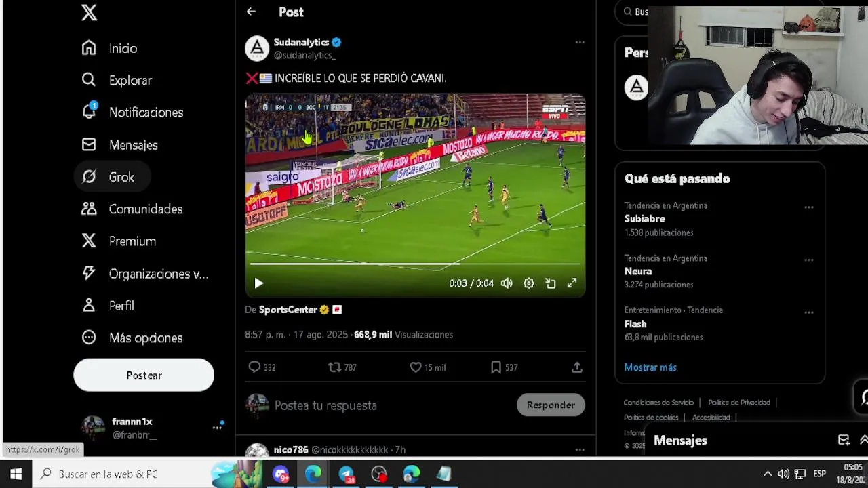
Task: Play the video with the play button
Action: 258,283
